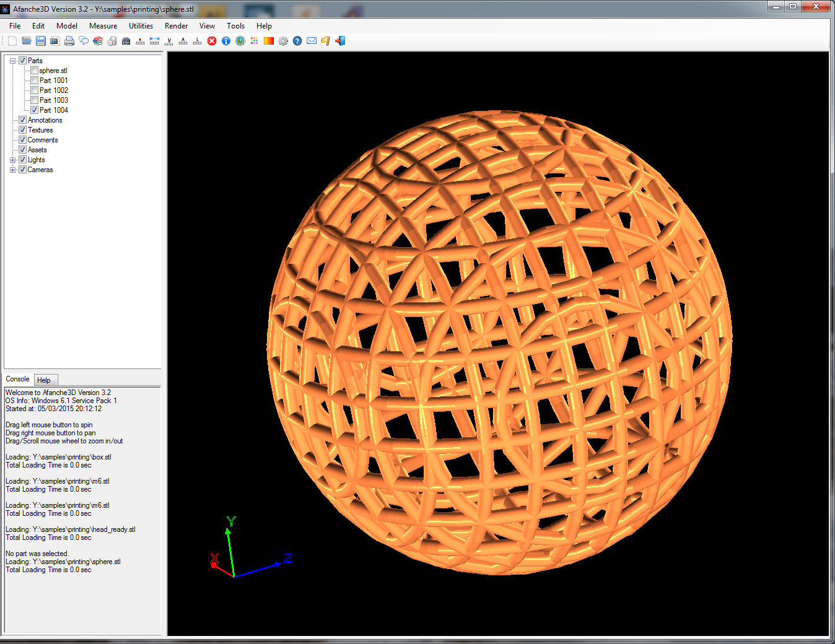Image resolution: width=835 pixels, height=644 pixels.
Task: Click the Textures label in the tree
Action: tap(40, 130)
